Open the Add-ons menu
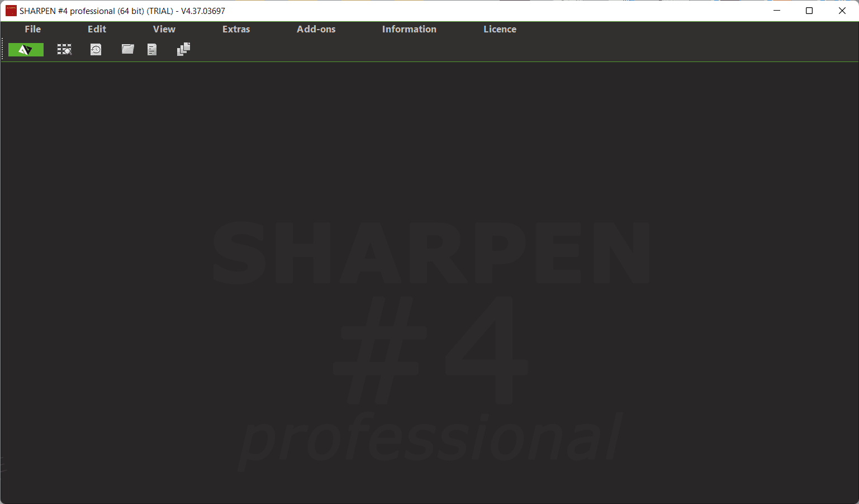859x504 pixels. [x=316, y=29]
